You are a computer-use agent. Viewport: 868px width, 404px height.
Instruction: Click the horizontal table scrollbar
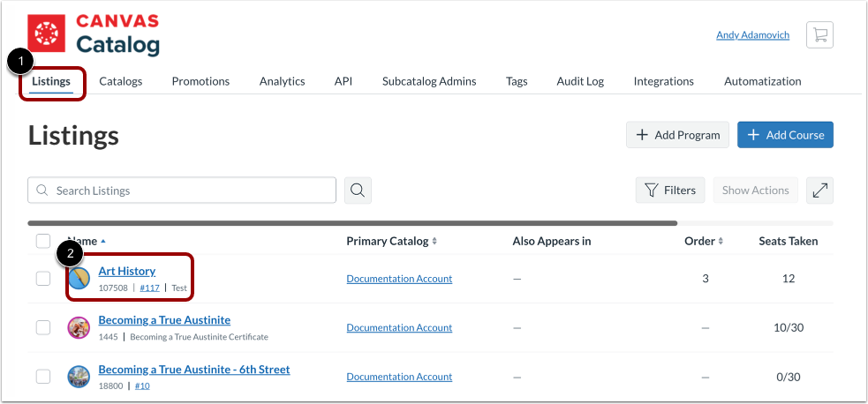(352, 223)
